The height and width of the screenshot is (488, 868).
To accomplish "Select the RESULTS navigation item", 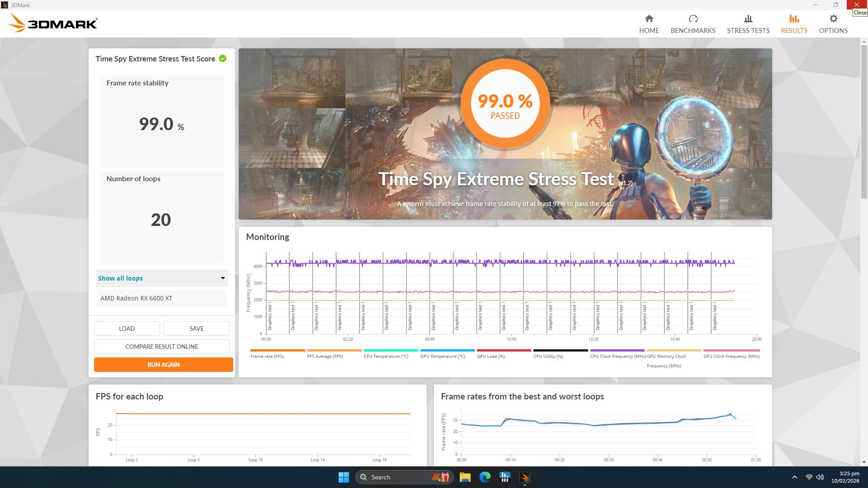I will 794,24.
